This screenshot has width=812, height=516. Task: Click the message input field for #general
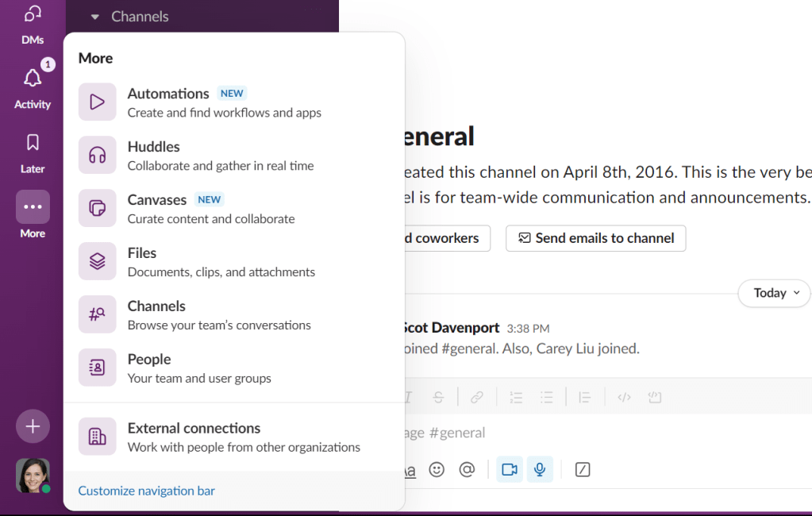tap(608, 433)
